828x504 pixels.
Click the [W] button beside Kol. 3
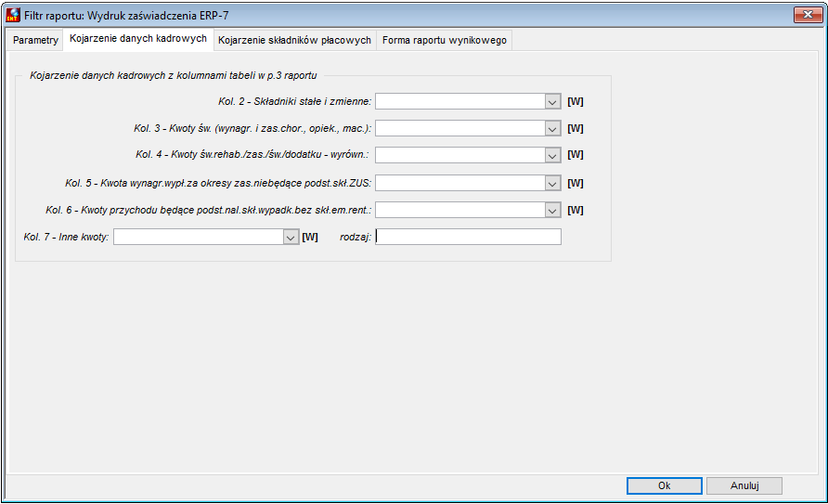pyautogui.click(x=576, y=128)
